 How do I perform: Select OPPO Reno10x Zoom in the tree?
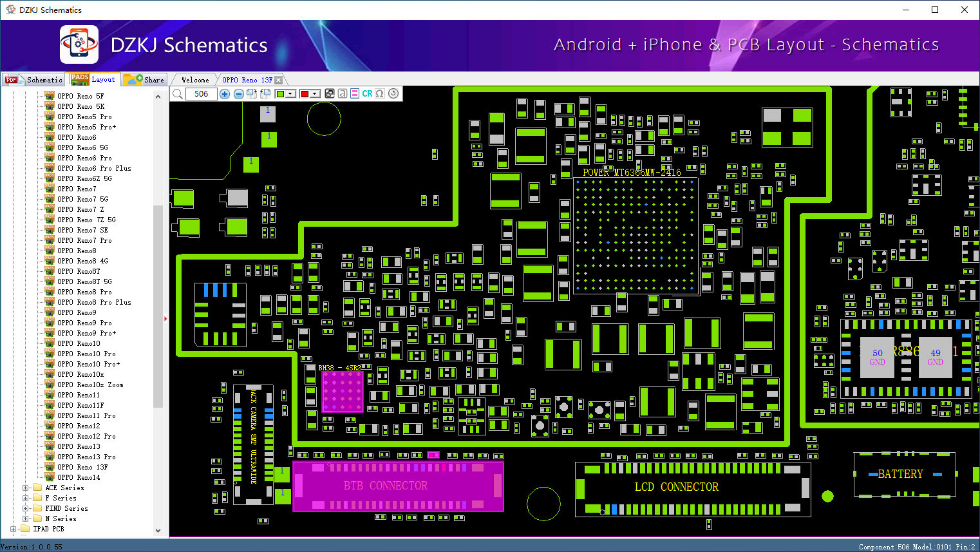coord(90,385)
